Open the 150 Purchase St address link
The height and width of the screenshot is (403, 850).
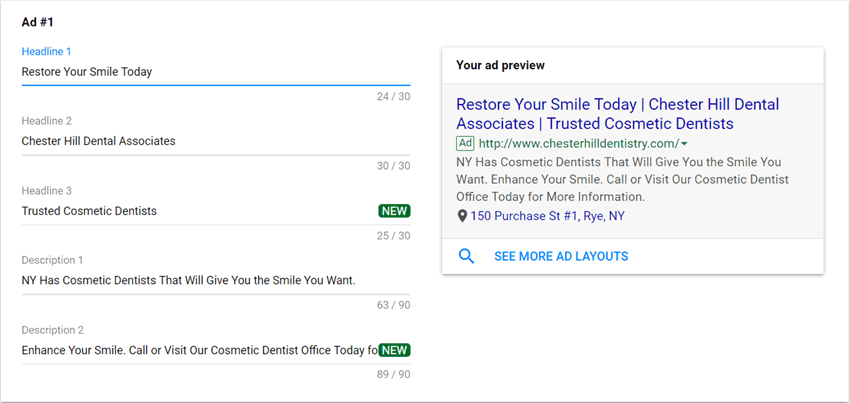tap(548, 216)
